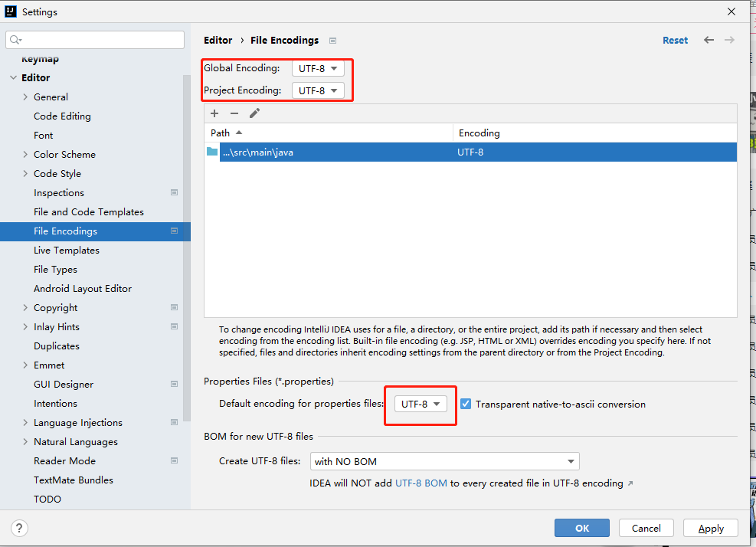Image resolution: width=756 pixels, height=547 pixels.
Task: Toggle Transparent native-to-ascii conversion checkbox
Action: click(466, 404)
